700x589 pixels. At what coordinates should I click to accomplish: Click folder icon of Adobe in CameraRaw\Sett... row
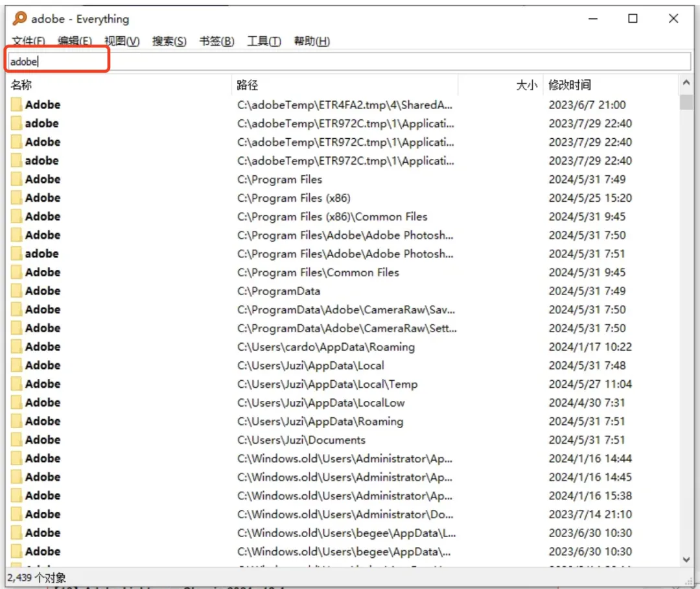click(16, 328)
